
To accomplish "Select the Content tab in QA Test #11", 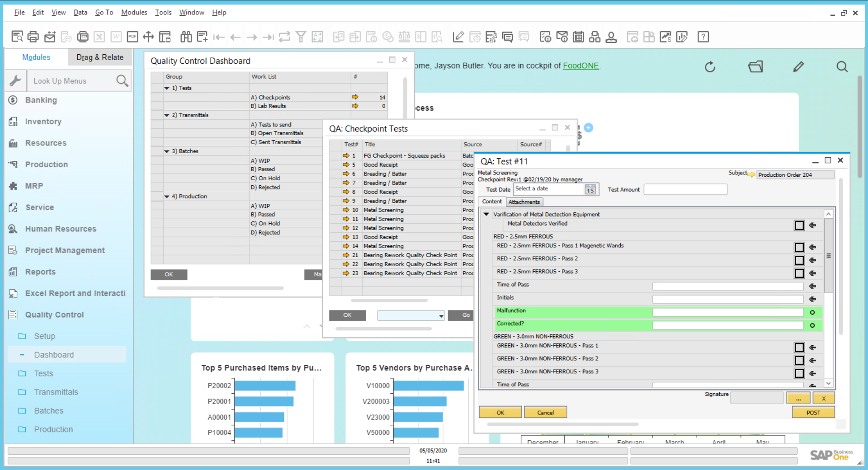I will pyautogui.click(x=492, y=202).
